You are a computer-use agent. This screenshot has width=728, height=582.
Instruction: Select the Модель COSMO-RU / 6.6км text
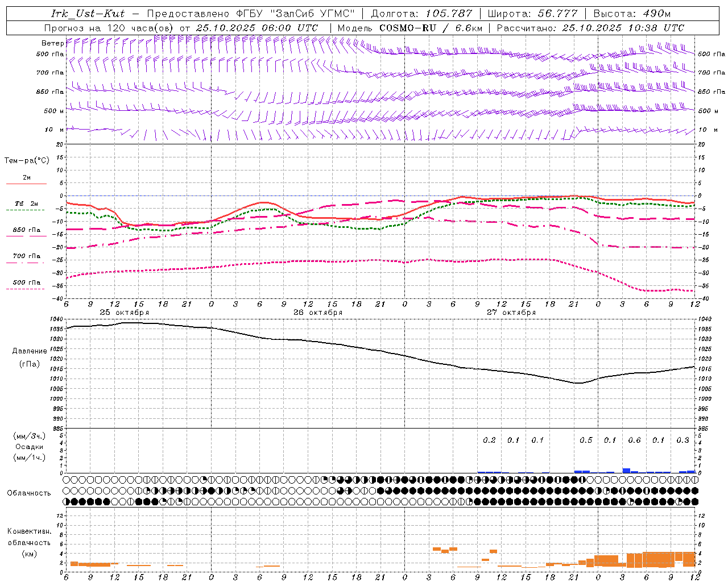[x=410, y=28]
